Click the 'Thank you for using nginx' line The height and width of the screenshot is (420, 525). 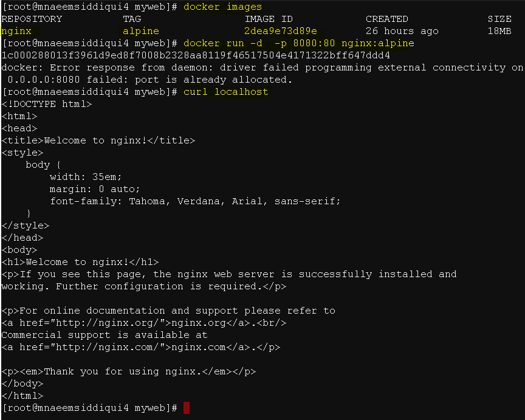[129, 371]
